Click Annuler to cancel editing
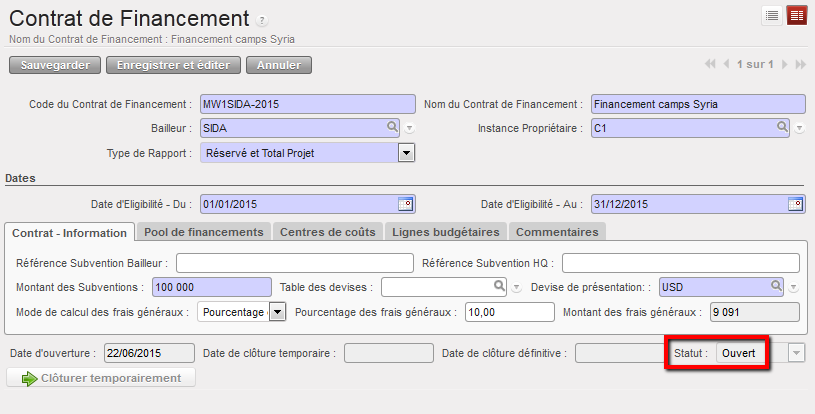The image size is (815, 414). click(279, 65)
